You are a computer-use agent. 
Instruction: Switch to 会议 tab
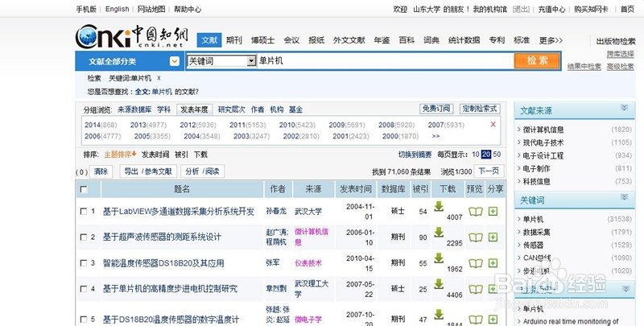point(291,40)
